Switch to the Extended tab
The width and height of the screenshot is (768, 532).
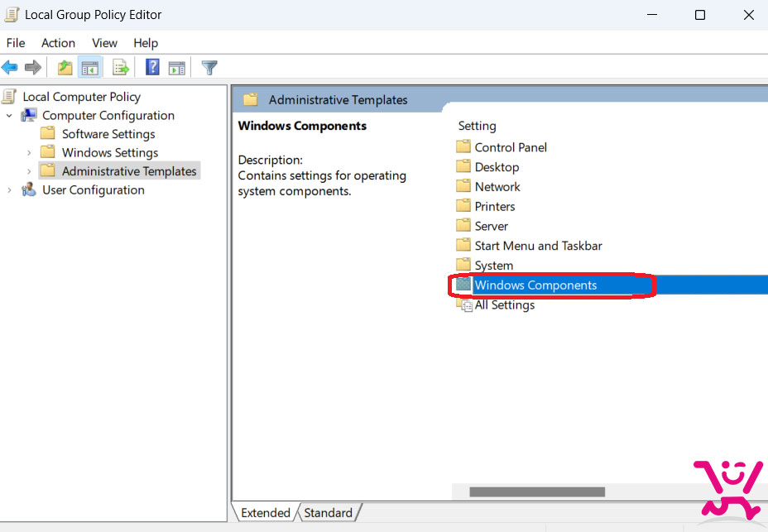[266, 512]
